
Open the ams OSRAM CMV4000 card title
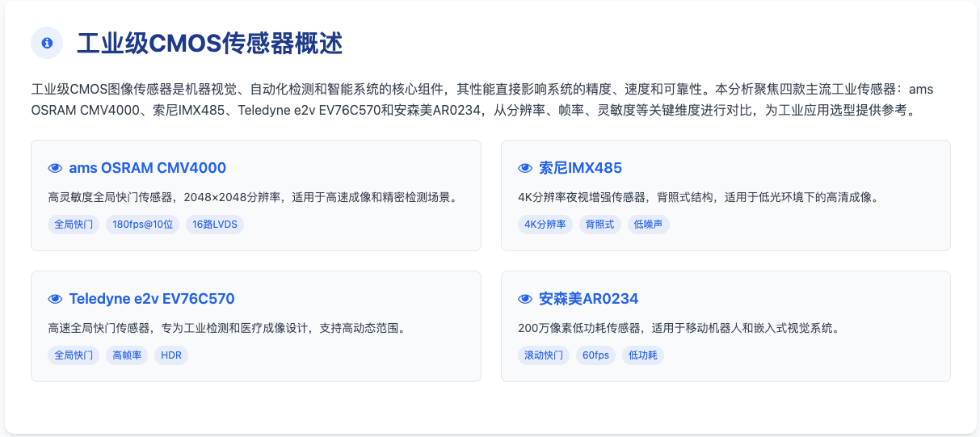coord(148,168)
